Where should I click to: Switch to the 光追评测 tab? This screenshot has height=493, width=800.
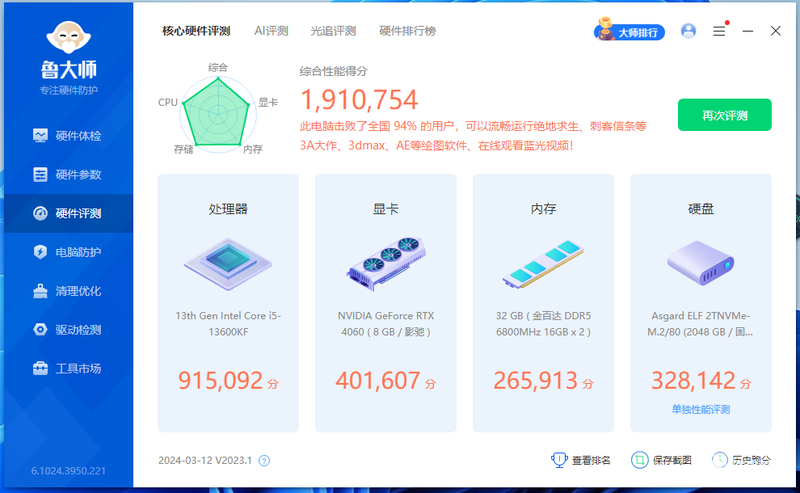click(x=333, y=31)
